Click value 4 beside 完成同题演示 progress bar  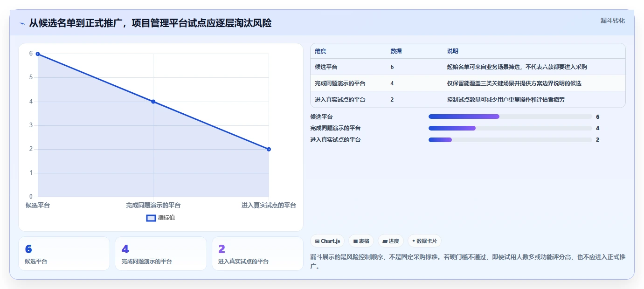[x=597, y=128]
